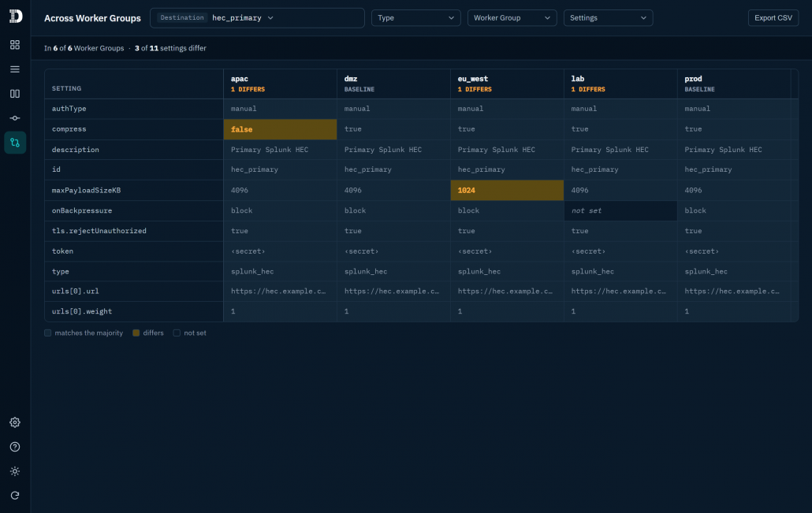Open the list lines icon in sidebar
Screen dimensions: 812x513
pos(15,69)
